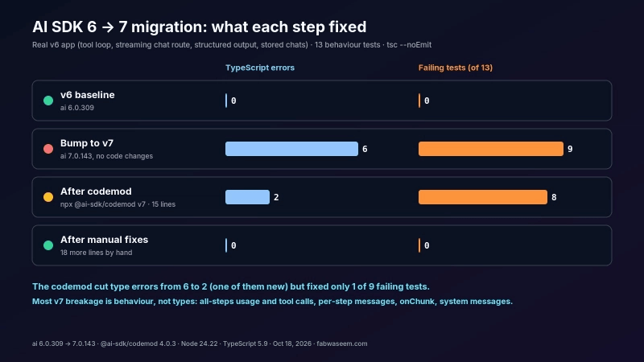Click the fabwaseem.com text in footer
Screen dimensions: 644x362
(341, 343)
